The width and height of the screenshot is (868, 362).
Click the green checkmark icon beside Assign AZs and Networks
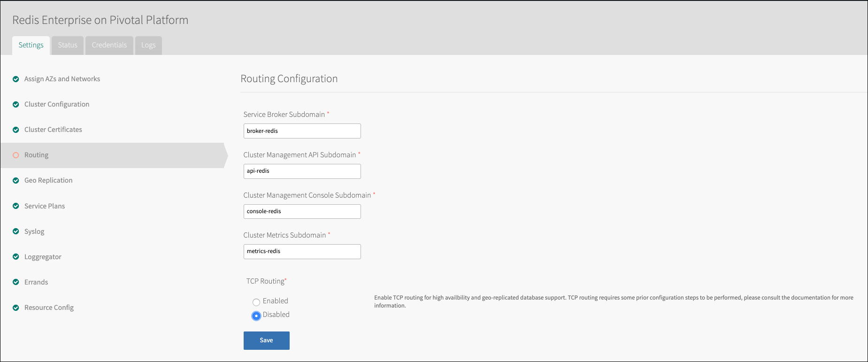tap(16, 79)
